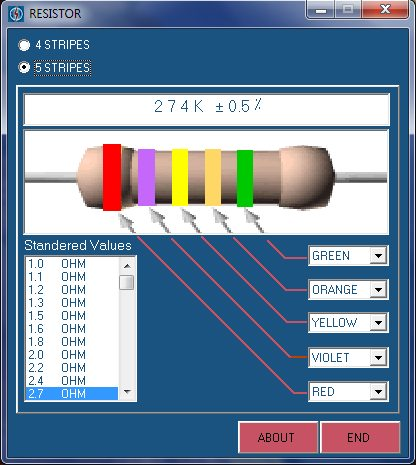Open the VIOLET stripe color dropdown
Image resolution: width=417 pixels, height=465 pixels.
pos(378,358)
